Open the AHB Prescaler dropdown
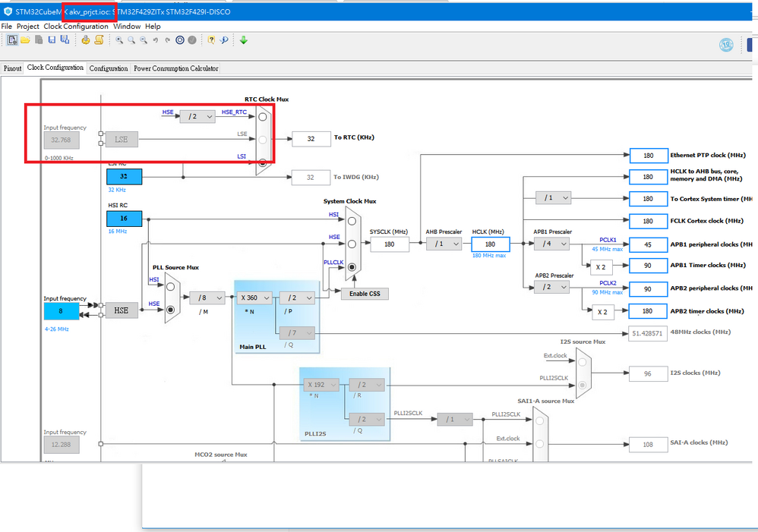Viewport: 758px width, 532px height. click(x=444, y=244)
